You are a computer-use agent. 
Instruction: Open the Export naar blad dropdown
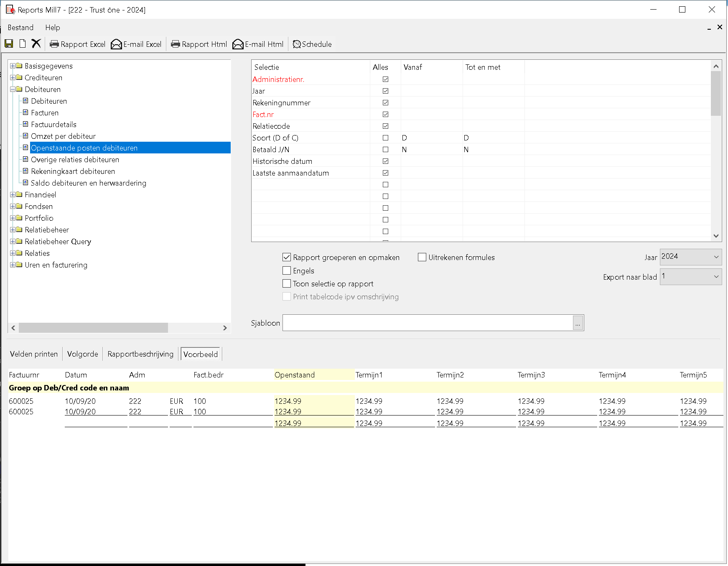pyautogui.click(x=691, y=277)
